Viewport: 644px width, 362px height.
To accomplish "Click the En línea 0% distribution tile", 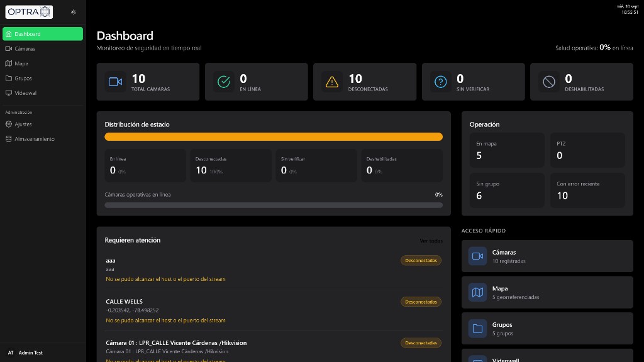I will tap(145, 165).
